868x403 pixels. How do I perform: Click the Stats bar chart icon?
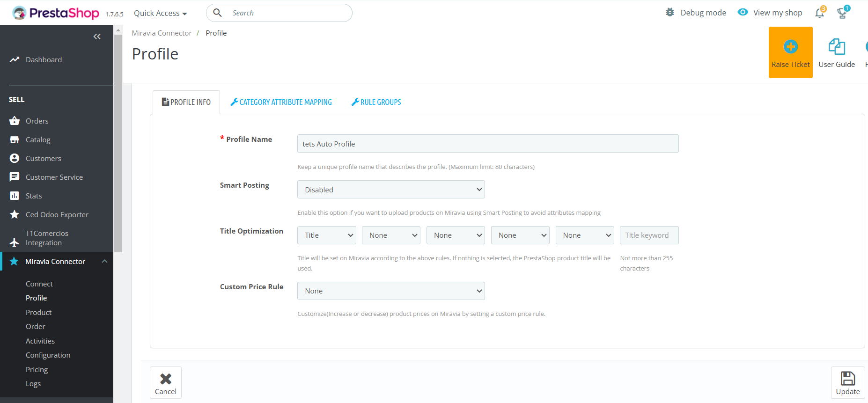(15, 196)
